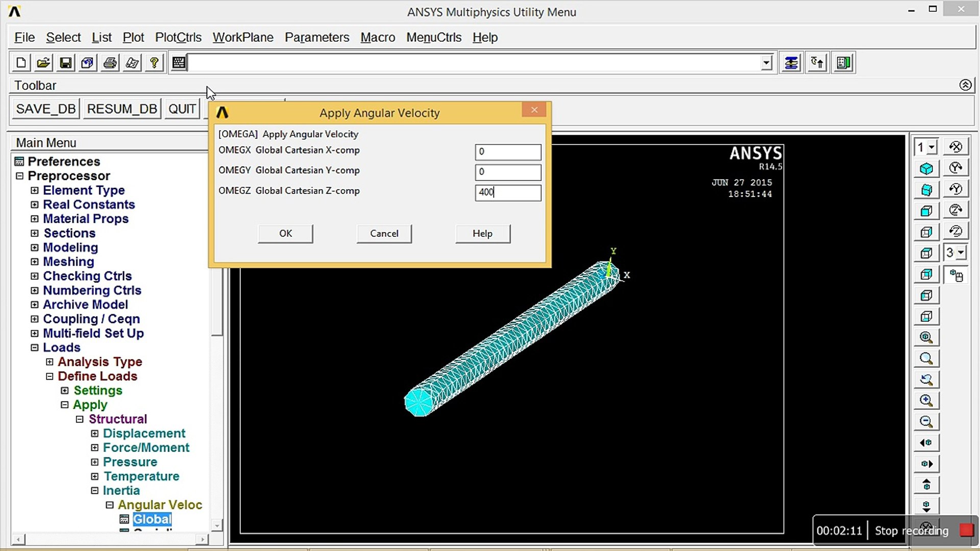Click the zoom out magnifier icon
The width and height of the screenshot is (980, 551).
point(926,422)
